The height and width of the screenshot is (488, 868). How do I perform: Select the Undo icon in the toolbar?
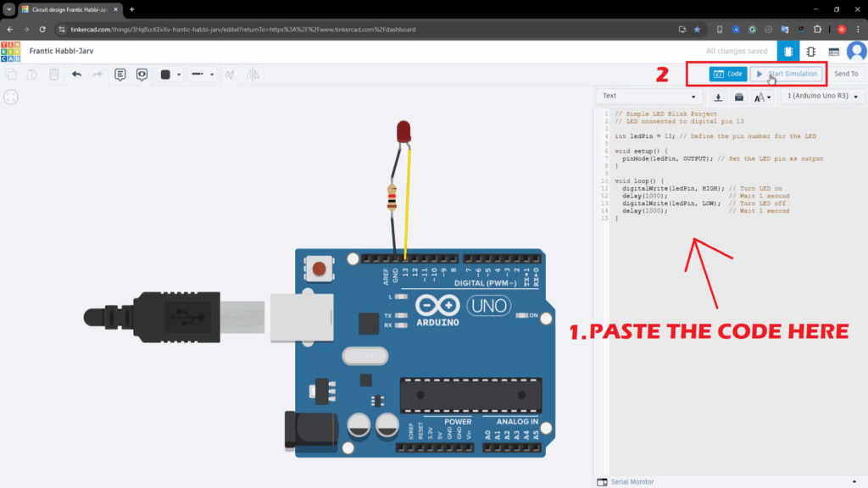[x=76, y=74]
